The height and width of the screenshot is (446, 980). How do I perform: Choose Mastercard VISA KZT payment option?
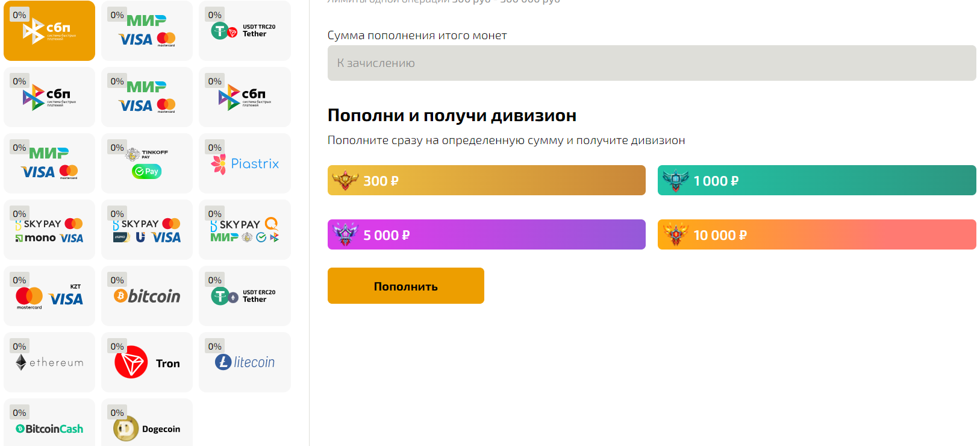tap(49, 296)
